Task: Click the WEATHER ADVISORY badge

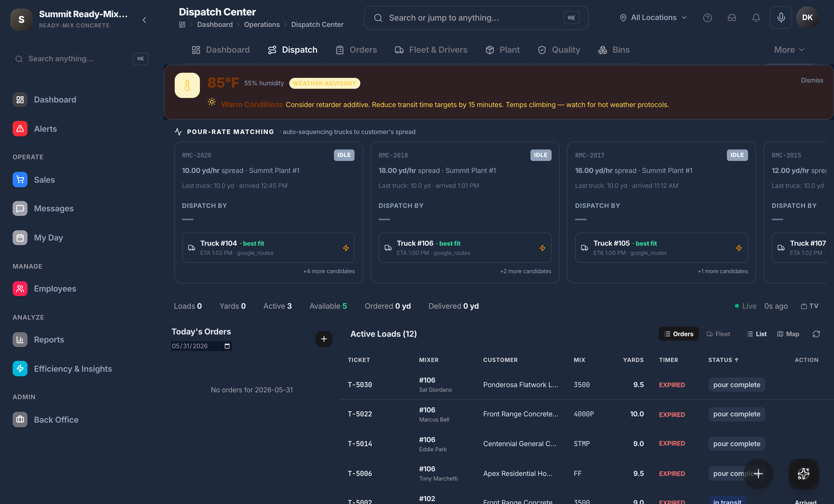Action: [324, 83]
